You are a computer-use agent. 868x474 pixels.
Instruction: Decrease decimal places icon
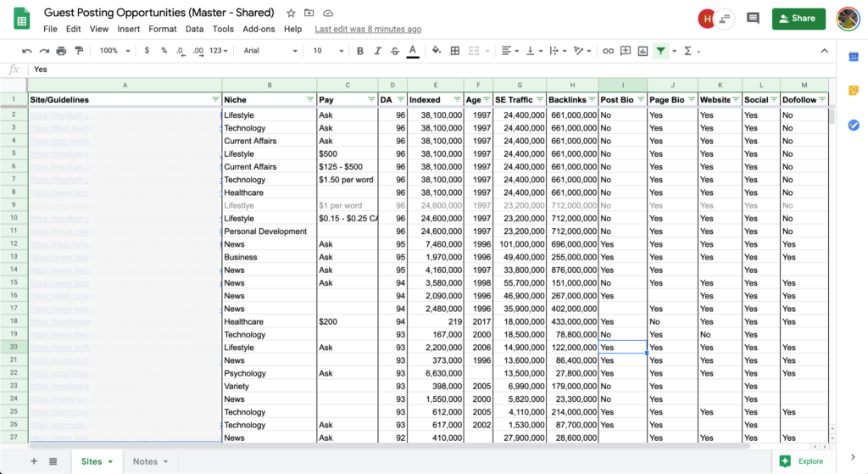pyautogui.click(x=181, y=51)
